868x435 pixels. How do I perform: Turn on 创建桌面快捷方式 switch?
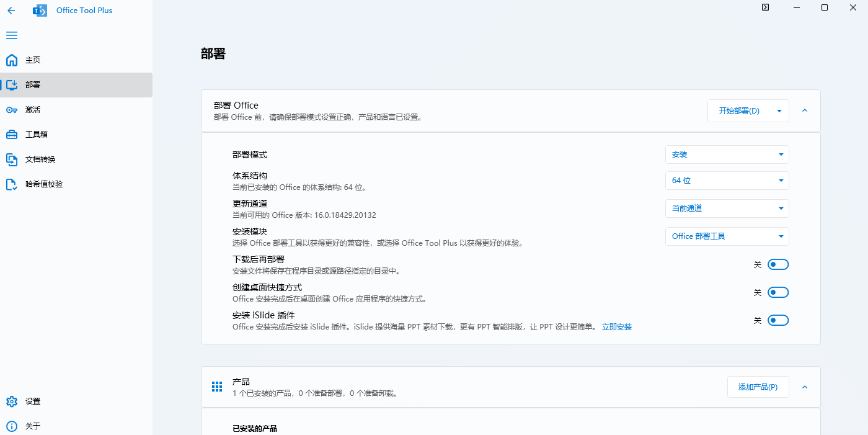(x=777, y=292)
